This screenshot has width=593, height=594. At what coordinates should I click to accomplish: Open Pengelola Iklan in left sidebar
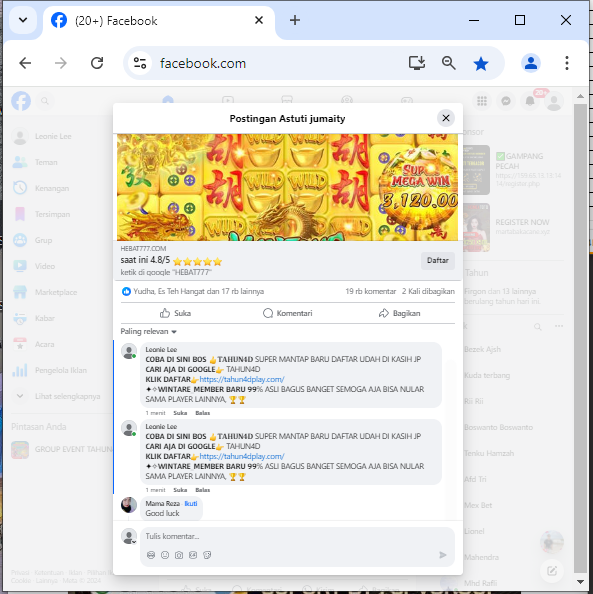click(61, 370)
